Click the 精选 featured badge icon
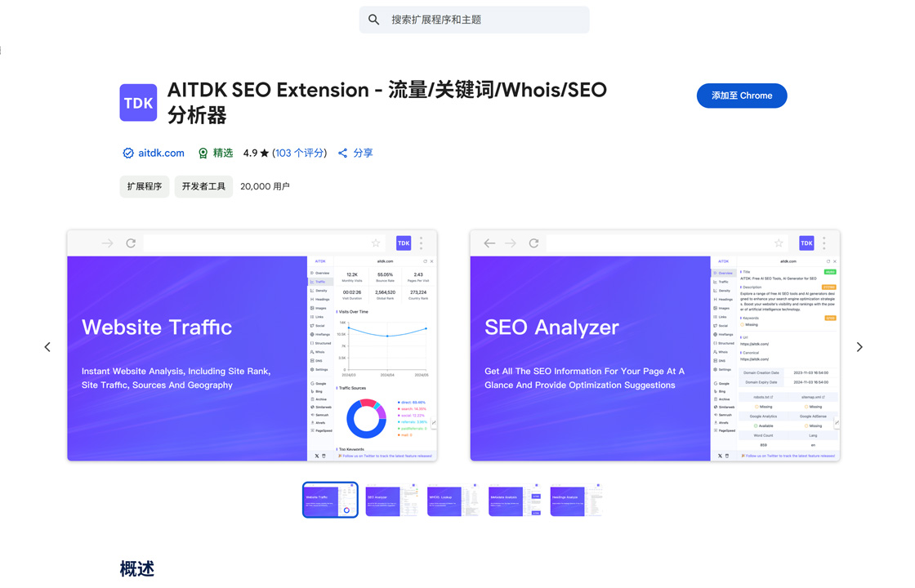 203,153
